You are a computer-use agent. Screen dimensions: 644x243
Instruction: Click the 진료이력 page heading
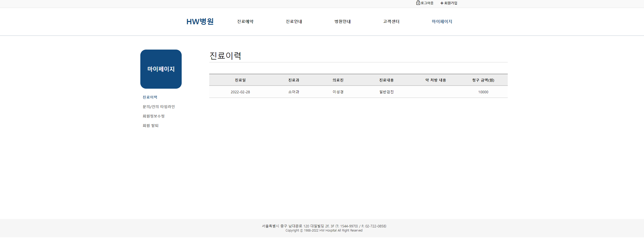(226, 55)
